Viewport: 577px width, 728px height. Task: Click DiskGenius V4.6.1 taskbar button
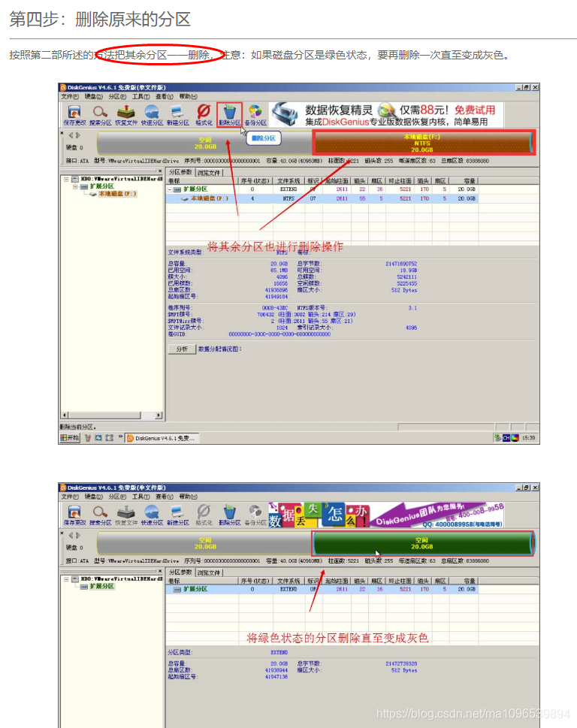(x=162, y=438)
